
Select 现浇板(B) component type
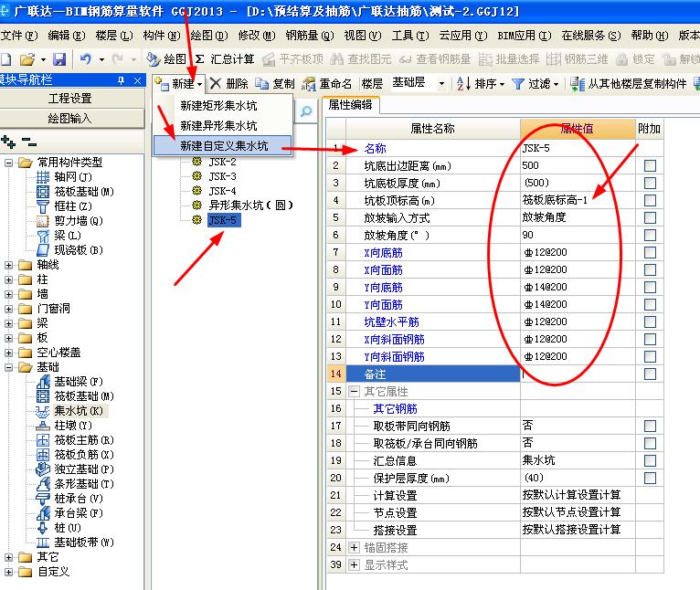78,250
